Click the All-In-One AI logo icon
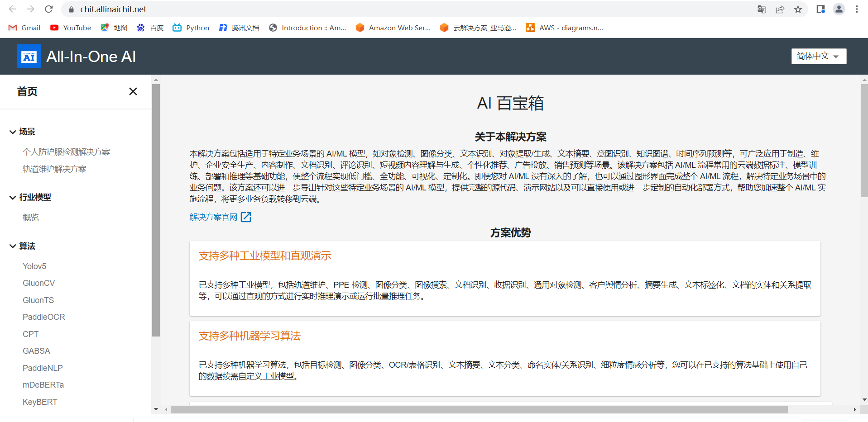 (29, 57)
